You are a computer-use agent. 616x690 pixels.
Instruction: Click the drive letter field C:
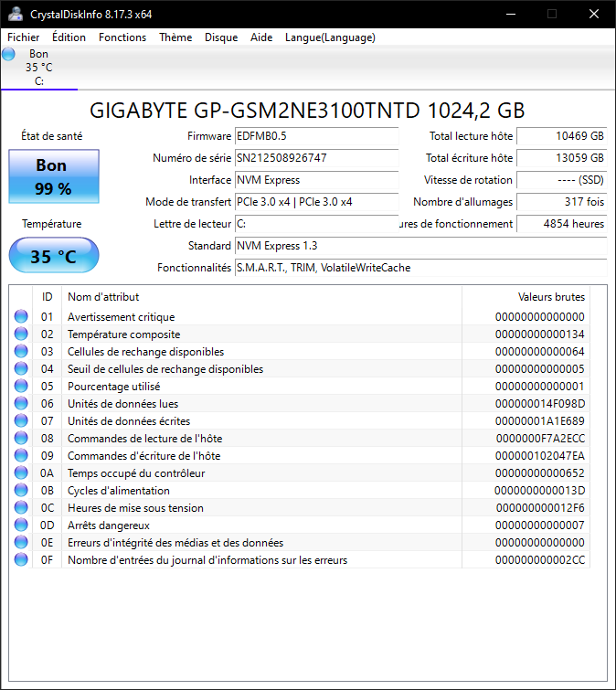(317, 224)
